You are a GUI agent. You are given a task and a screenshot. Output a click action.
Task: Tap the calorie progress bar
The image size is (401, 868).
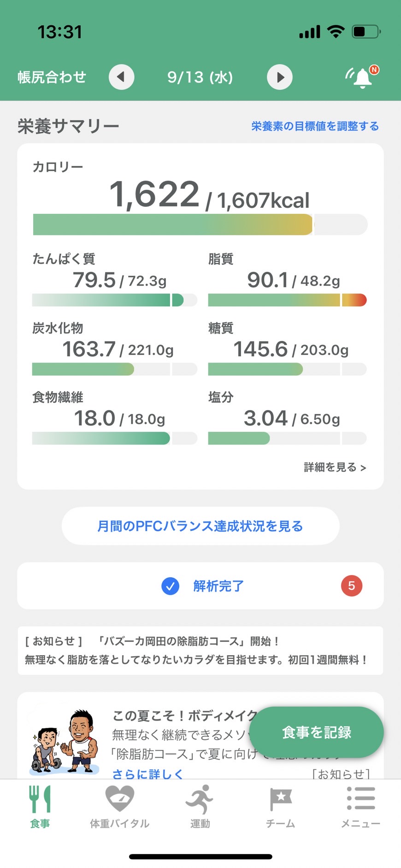click(200, 224)
